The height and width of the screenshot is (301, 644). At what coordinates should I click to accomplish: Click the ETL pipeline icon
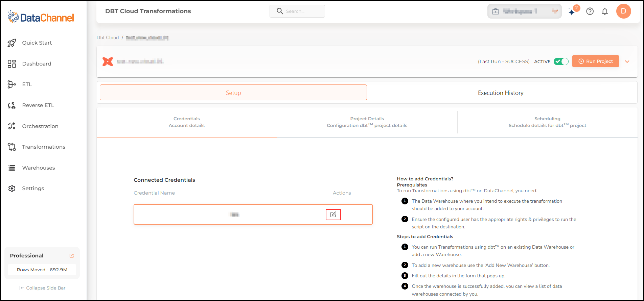(x=12, y=84)
